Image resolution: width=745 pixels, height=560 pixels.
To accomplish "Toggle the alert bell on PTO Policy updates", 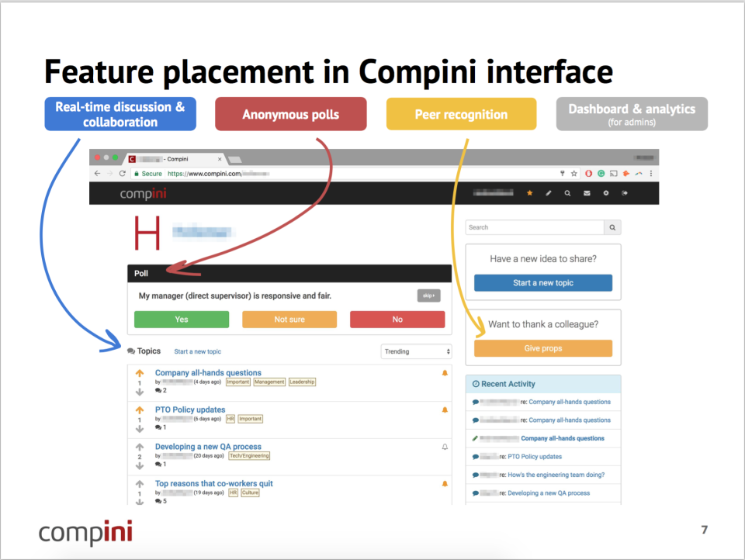I will (445, 410).
